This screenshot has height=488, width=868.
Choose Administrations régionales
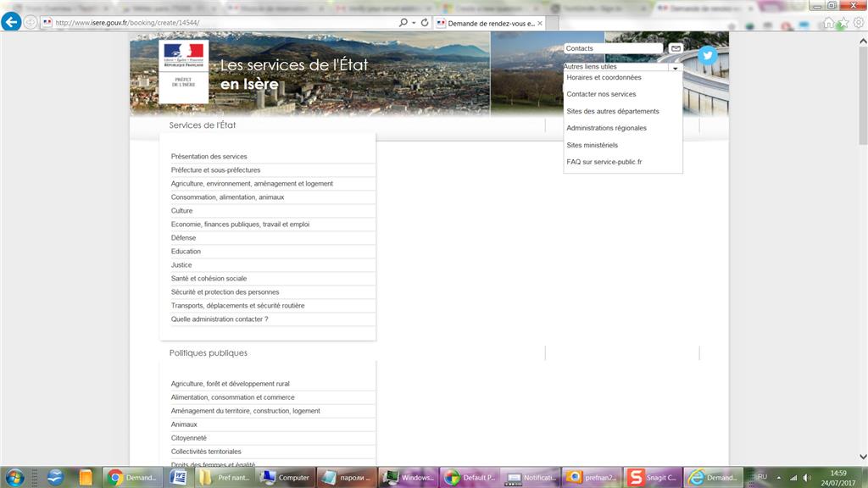click(x=606, y=128)
